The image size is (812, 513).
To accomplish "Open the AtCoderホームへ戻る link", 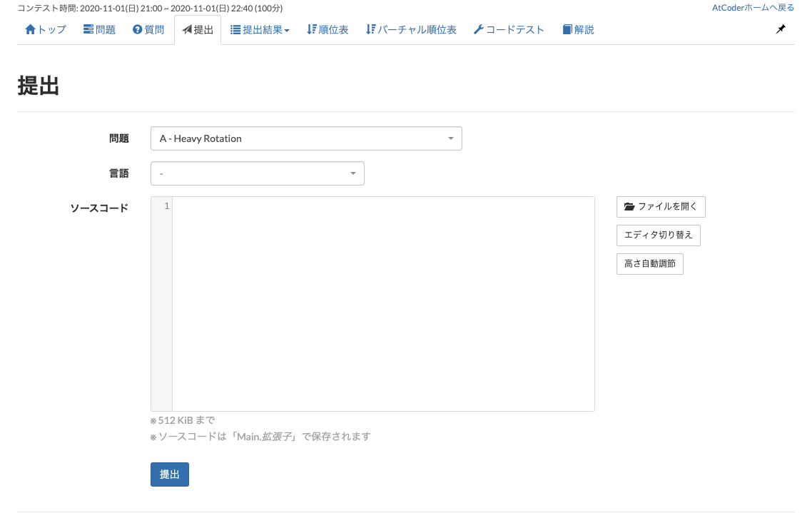I will click(753, 6).
